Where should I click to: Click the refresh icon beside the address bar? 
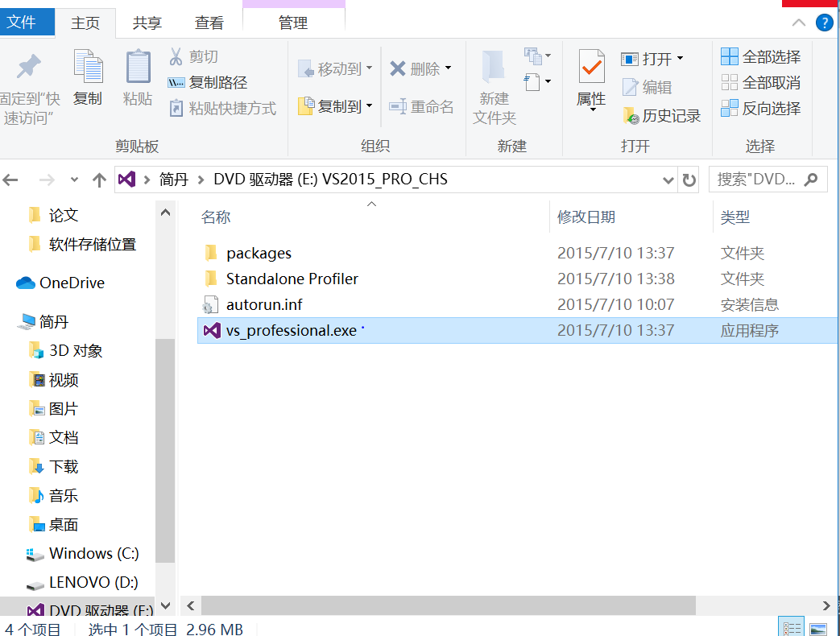coord(689,180)
